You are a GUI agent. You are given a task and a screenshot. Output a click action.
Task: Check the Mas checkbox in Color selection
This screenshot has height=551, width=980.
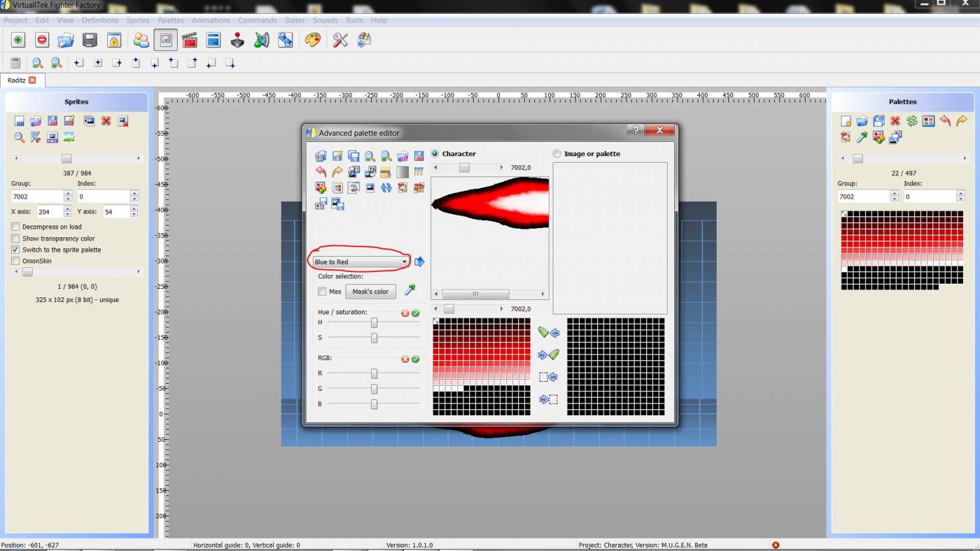[x=322, y=292]
